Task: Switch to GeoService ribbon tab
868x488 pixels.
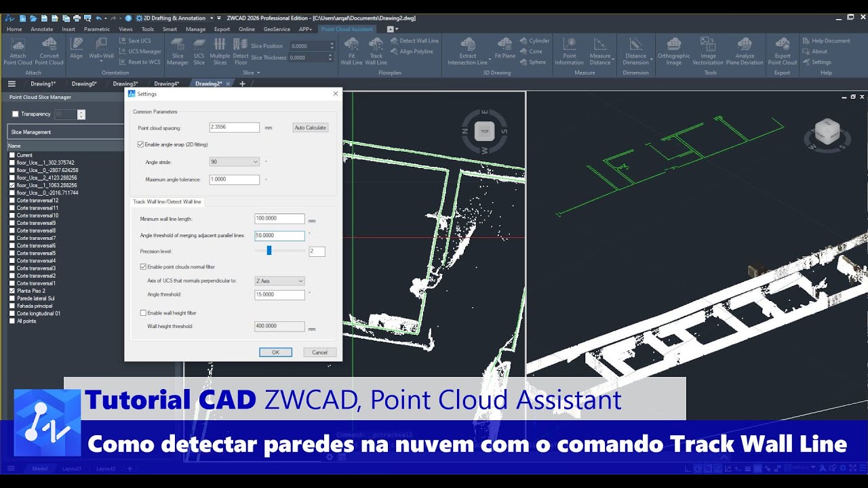Action: (277, 29)
